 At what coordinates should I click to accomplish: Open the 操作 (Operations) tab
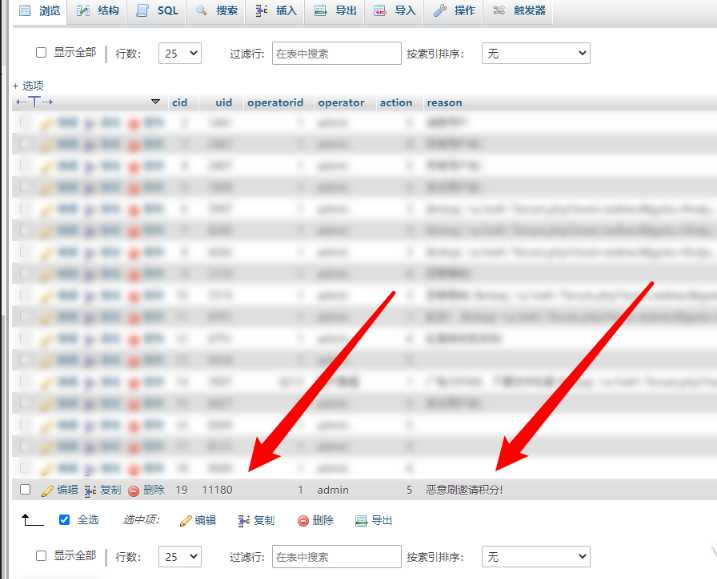(454, 11)
